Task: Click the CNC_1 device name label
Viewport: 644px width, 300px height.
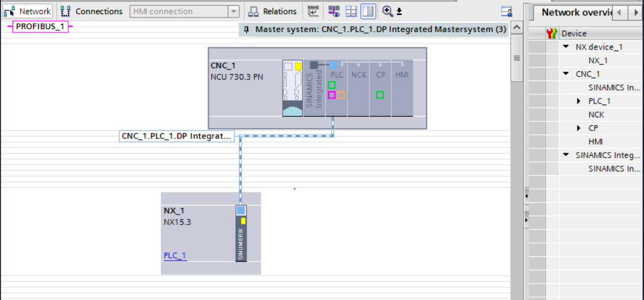Action: pos(223,65)
